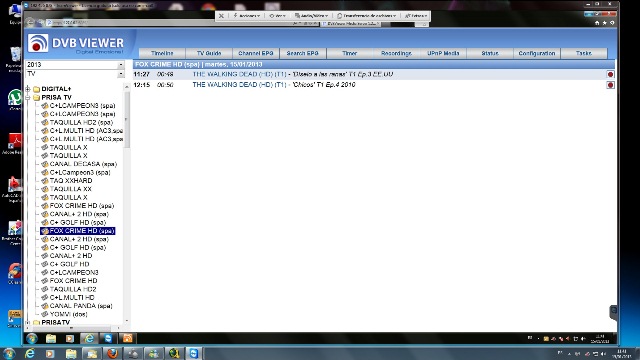Record The Walking Dead 12:15 showing

point(610,85)
